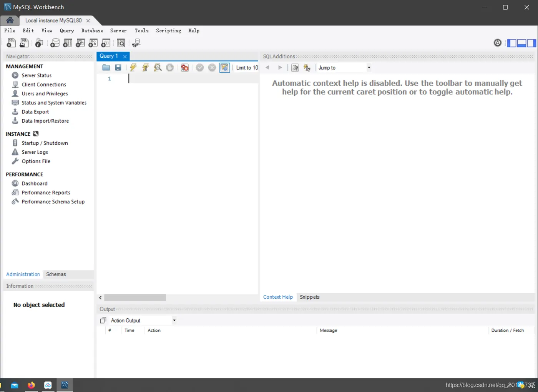
Task: Open Workbench preferences gear icon
Action: coord(498,43)
